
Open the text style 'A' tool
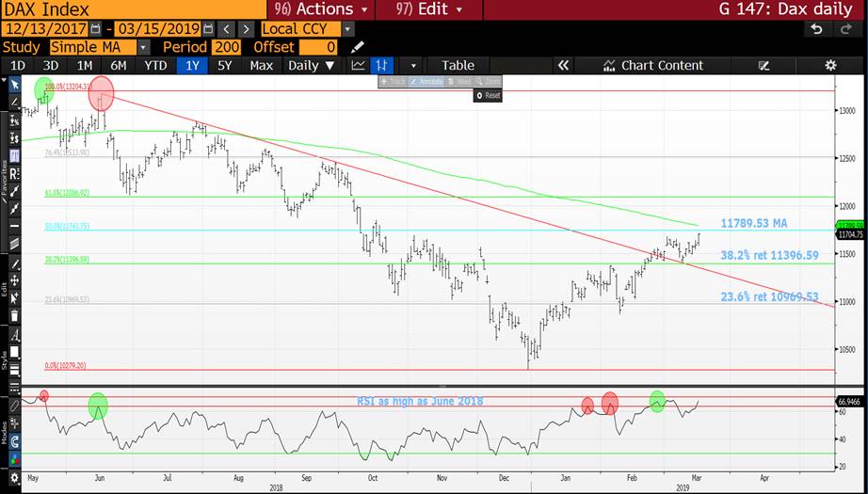pyautogui.click(x=14, y=335)
